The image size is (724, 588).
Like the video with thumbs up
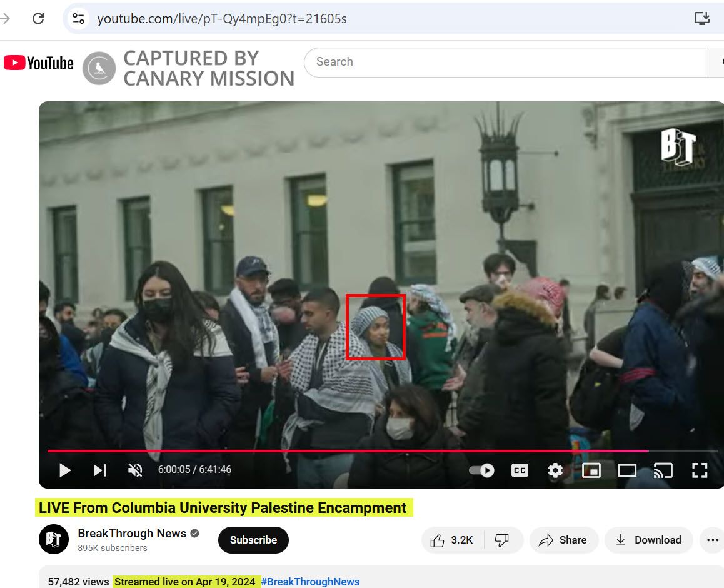pos(452,539)
